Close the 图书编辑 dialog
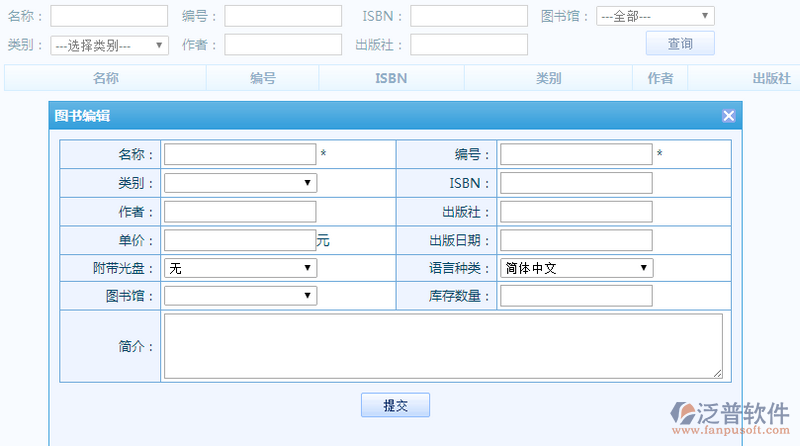The height and width of the screenshot is (446, 800). (x=729, y=116)
